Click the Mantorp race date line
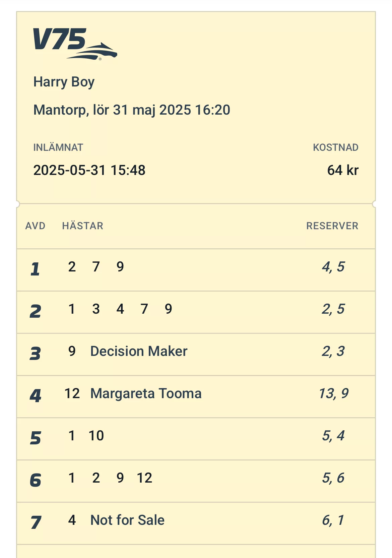Image resolution: width=392 pixels, height=558 pixels. tap(132, 110)
